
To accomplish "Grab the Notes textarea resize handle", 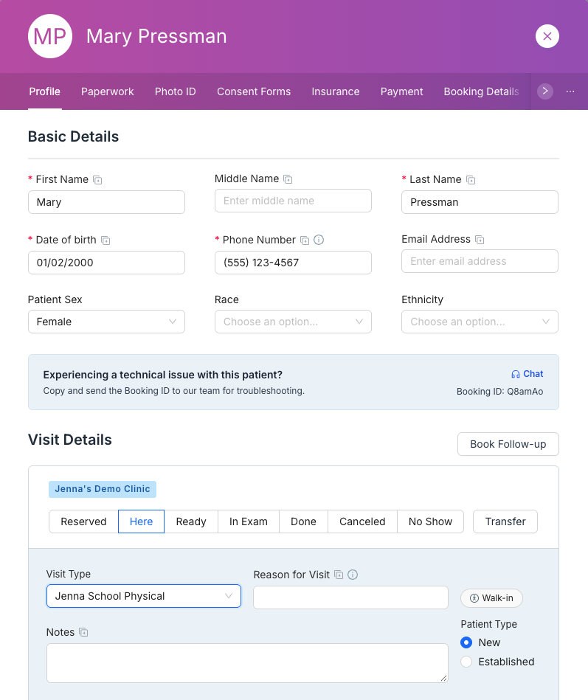I will [x=443, y=678].
